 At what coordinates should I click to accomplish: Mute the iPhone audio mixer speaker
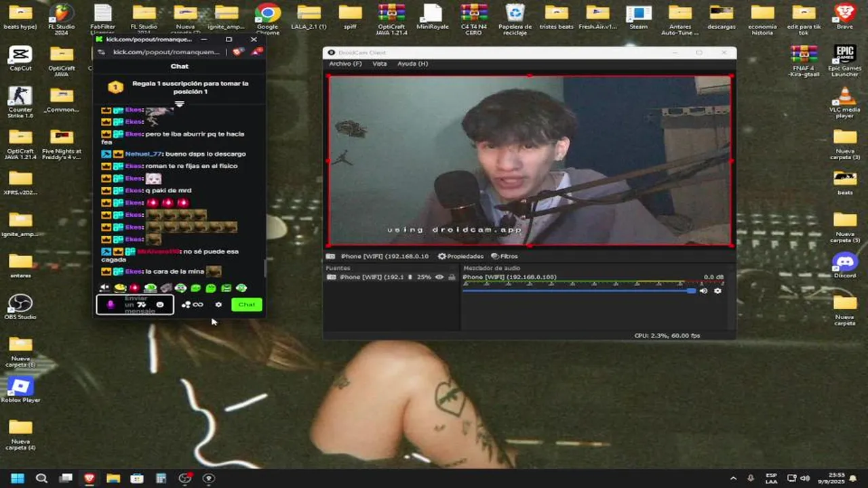point(703,291)
